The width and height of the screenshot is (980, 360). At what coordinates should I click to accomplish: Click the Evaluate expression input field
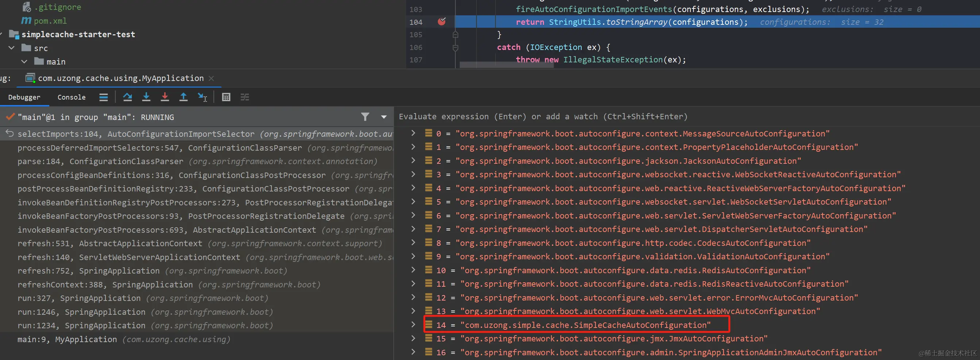point(686,117)
